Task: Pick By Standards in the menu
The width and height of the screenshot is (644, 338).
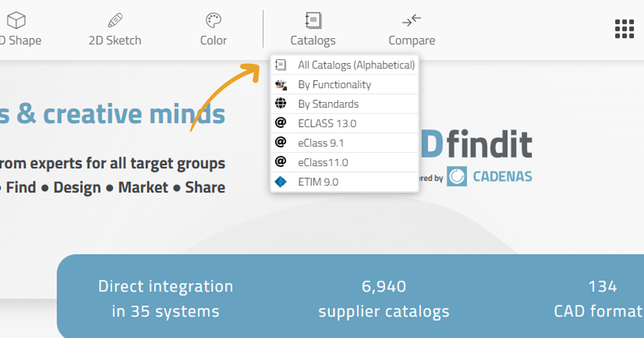Action: (x=345, y=104)
